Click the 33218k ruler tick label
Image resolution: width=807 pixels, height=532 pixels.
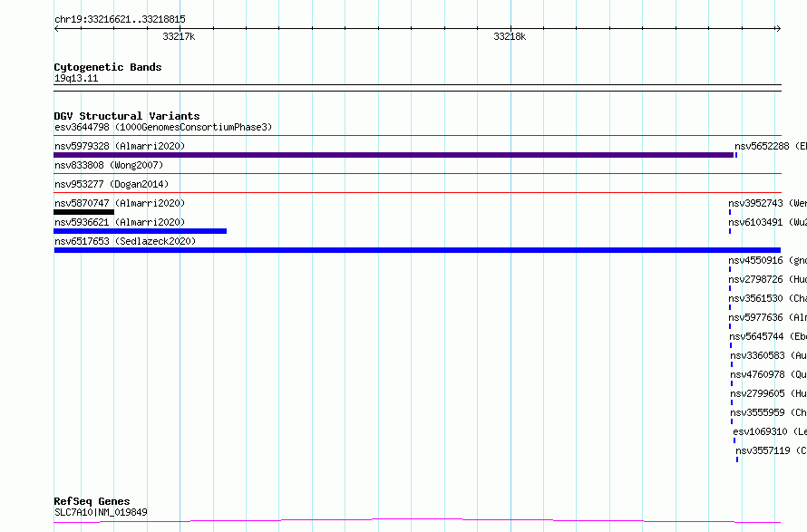pos(510,36)
